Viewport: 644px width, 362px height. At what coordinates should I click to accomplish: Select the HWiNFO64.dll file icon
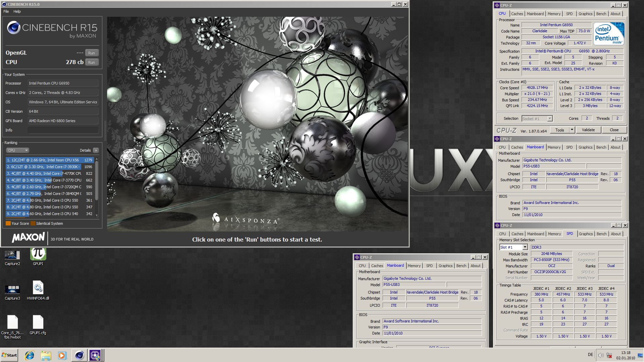(38, 291)
